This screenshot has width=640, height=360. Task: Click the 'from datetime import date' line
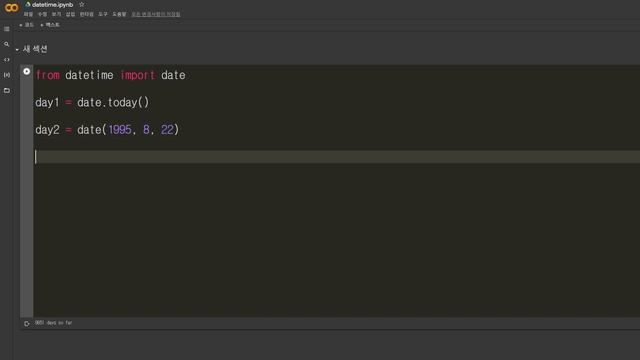(110, 75)
